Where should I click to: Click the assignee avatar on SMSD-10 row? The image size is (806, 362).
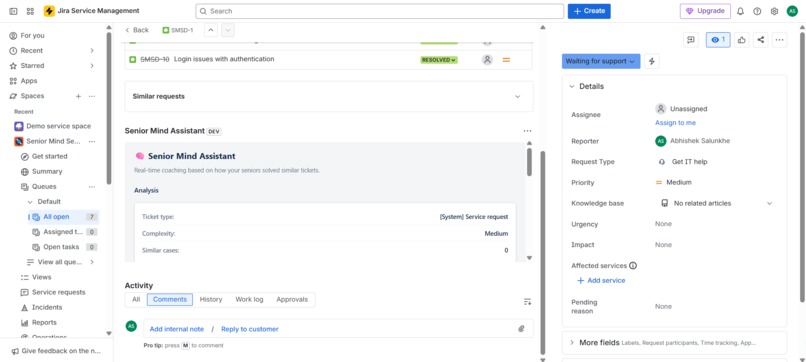click(x=487, y=60)
